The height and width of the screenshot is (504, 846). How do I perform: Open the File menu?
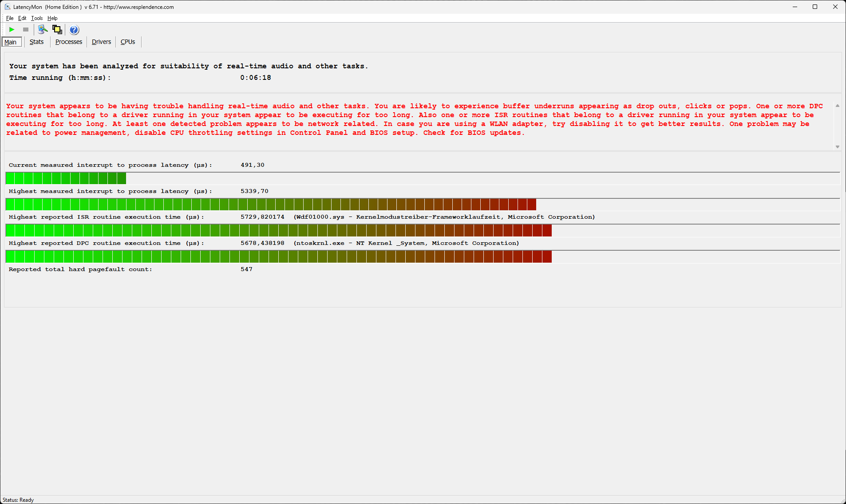(10, 18)
